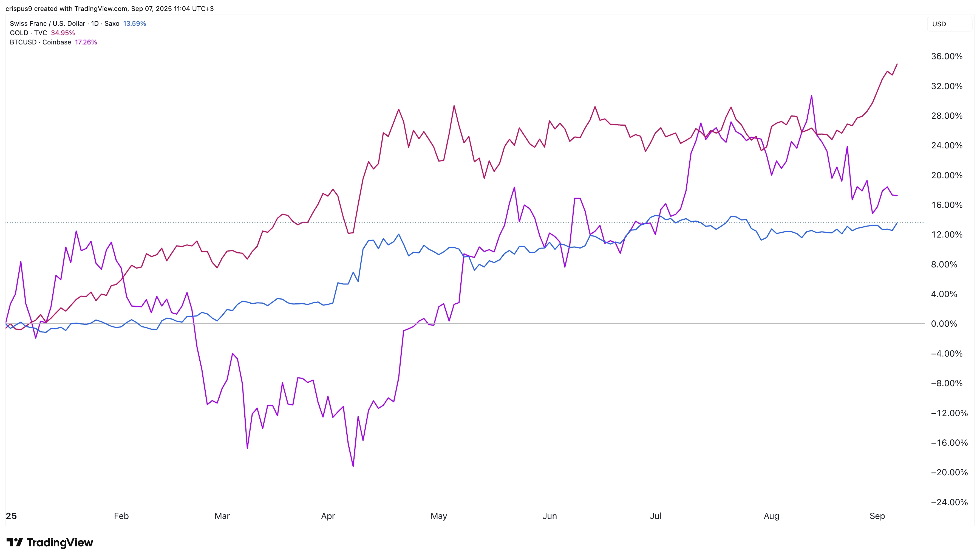Select the Swiss Franc / U.S. Dollar legend
Image resolution: width=980 pixels, height=559 pixels.
[64, 23]
